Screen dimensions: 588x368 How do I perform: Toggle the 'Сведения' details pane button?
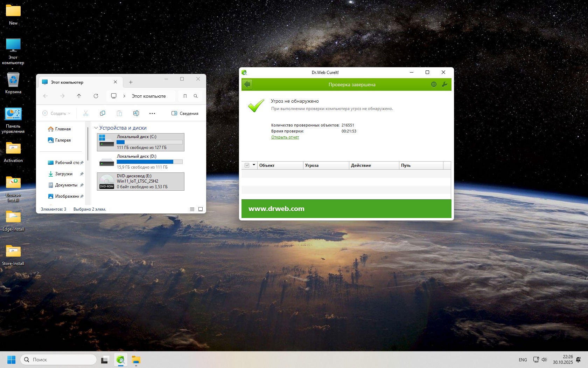185,113
